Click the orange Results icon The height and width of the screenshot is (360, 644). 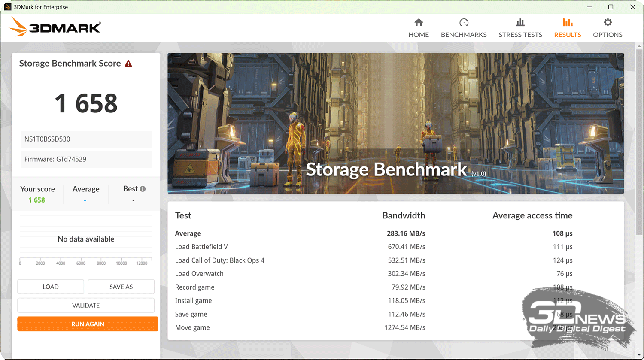[568, 23]
